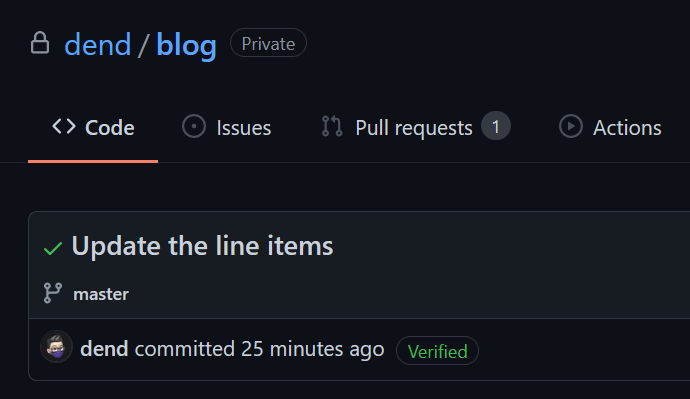The height and width of the screenshot is (399, 690).
Task: Switch to the Code tab
Action: coord(93,128)
